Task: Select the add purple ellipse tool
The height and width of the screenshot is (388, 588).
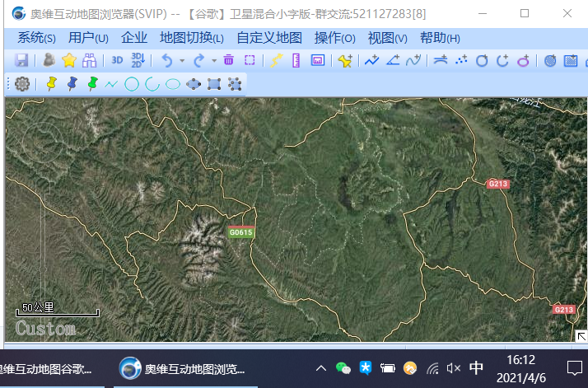Action: click(523, 60)
